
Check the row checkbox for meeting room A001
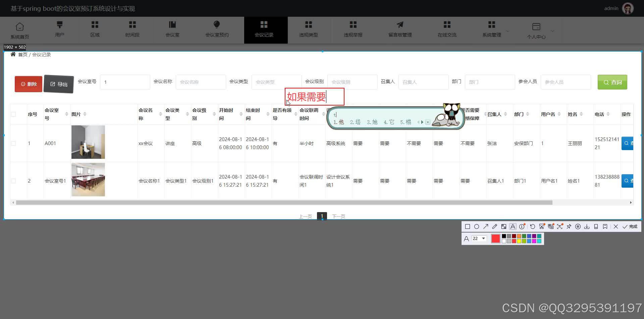coord(13,143)
